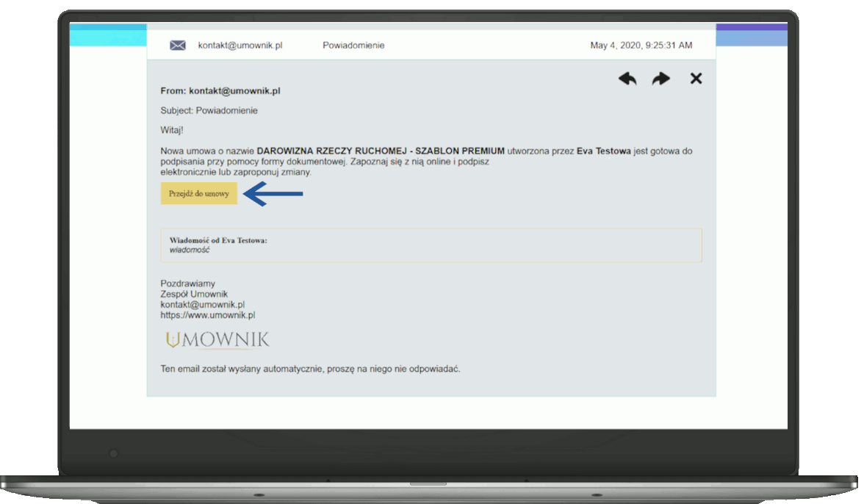Click the date May 4, 2020, 9:25:31 AM

click(x=641, y=45)
